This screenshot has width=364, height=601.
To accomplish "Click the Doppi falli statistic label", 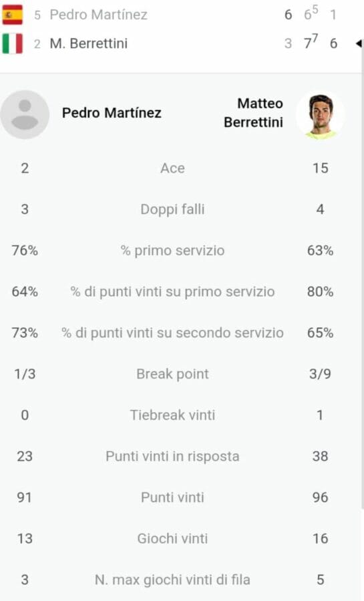I will pyautogui.click(x=172, y=209).
